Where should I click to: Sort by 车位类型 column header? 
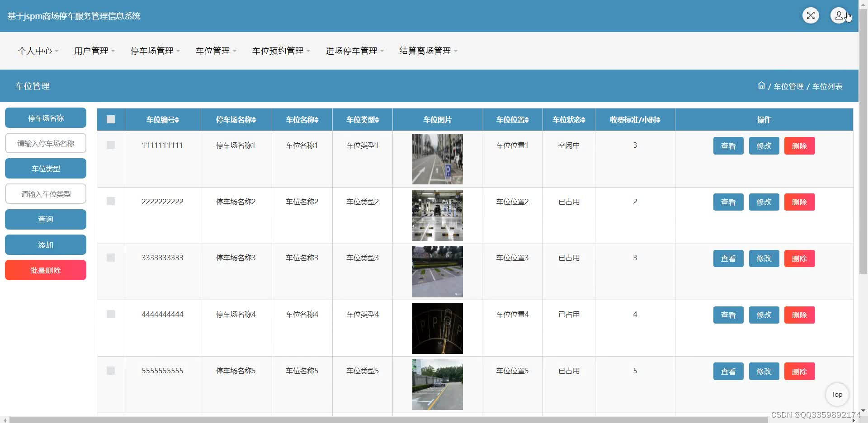click(x=363, y=120)
